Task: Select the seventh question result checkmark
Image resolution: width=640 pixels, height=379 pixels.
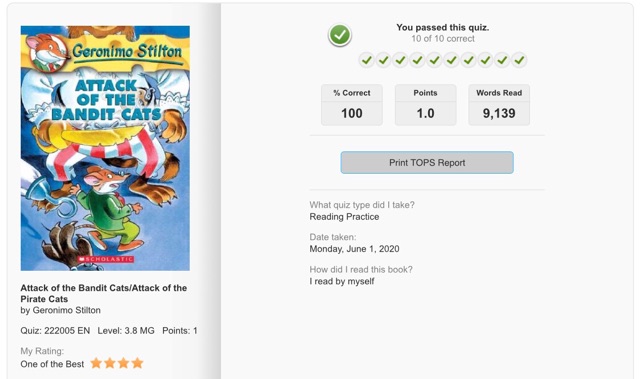Action: point(469,60)
